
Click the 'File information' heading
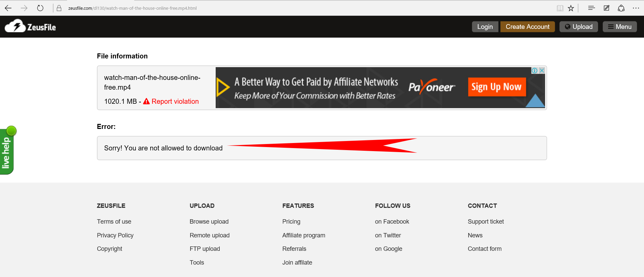pos(122,56)
